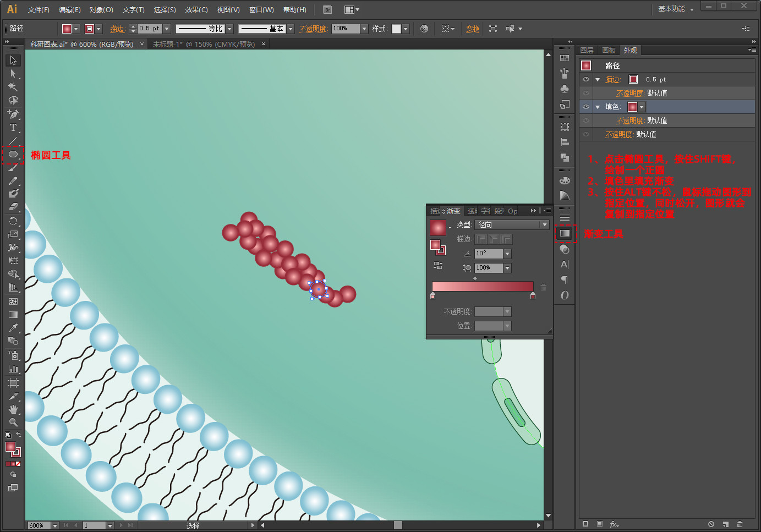The height and width of the screenshot is (532, 761).
Task: Select the right gradient color stop
Action: tap(533, 296)
